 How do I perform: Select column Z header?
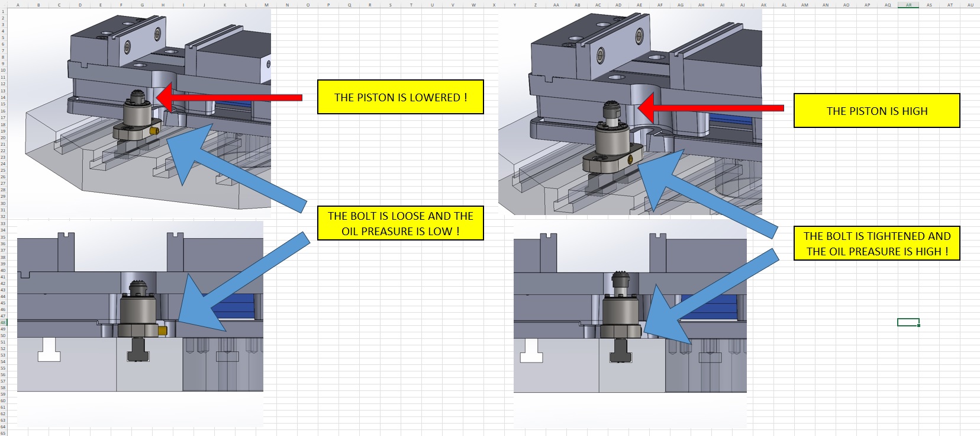[x=536, y=5]
